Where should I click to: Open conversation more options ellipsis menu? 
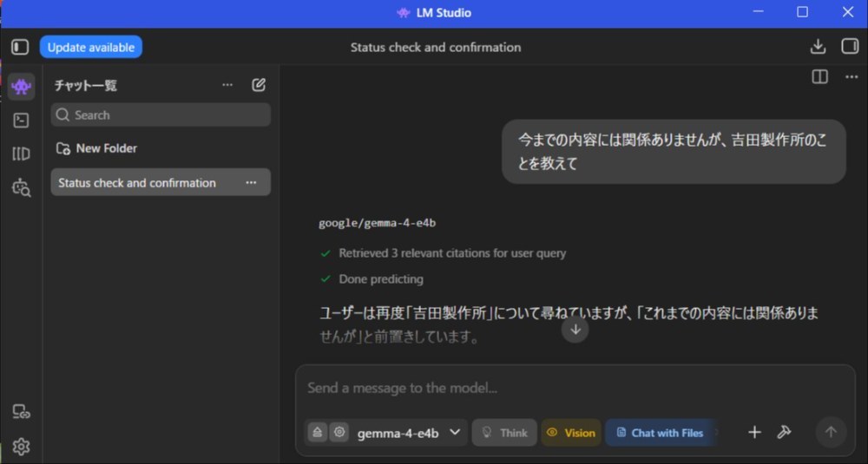(x=852, y=77)
